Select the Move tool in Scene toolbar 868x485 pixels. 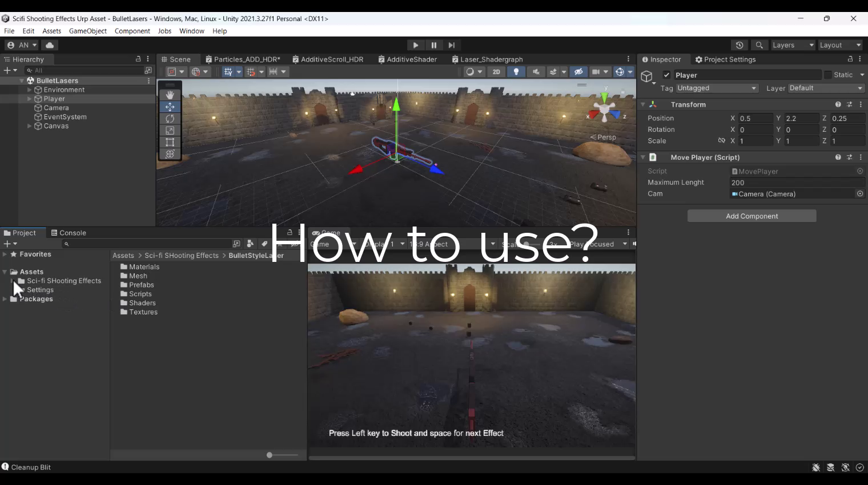pos(170,107)
